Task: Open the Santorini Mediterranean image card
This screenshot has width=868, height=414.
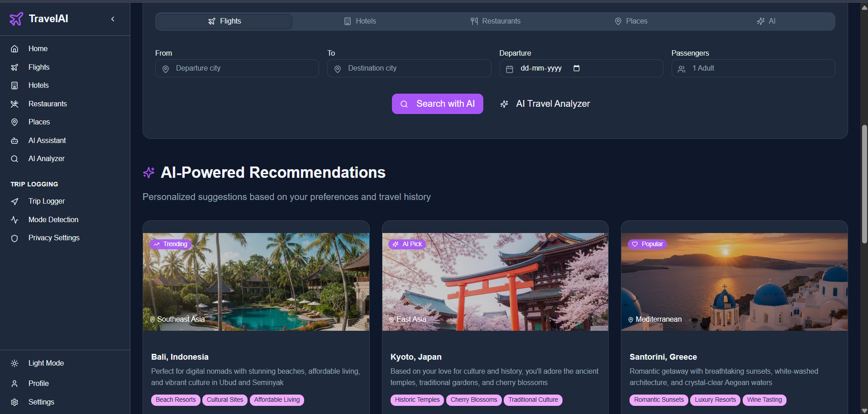Action: pyautogui.click(x=734, y=282)
